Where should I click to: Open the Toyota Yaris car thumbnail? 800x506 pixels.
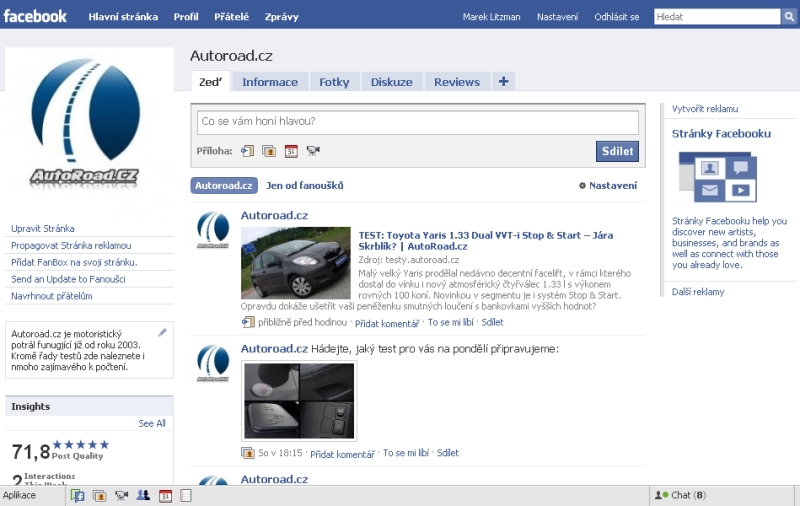[296, 263]
